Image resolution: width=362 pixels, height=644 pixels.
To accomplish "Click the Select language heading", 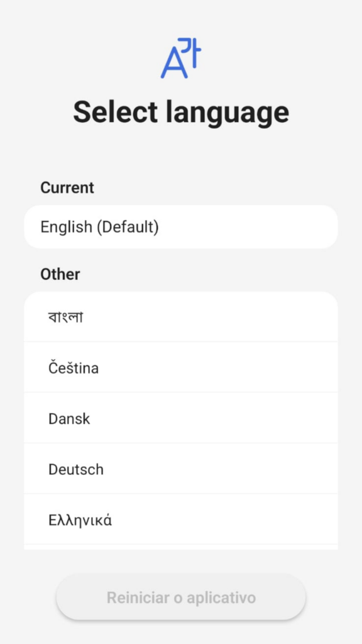I will tap(181, 112).
